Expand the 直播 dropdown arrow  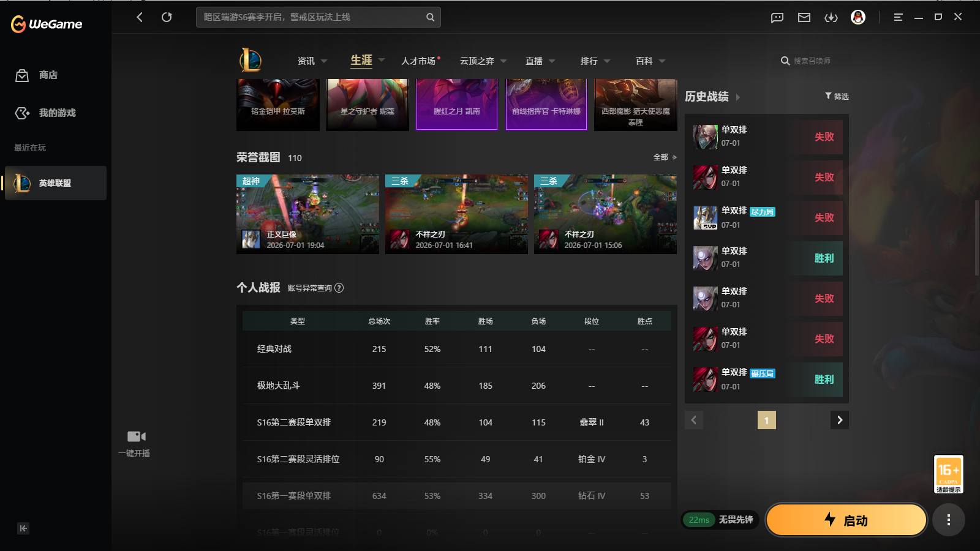552,61
